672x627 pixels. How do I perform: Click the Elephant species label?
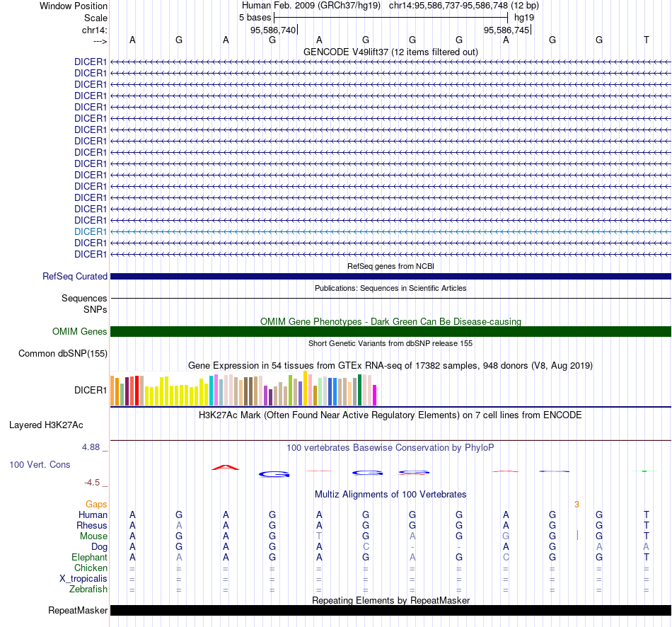89,557
